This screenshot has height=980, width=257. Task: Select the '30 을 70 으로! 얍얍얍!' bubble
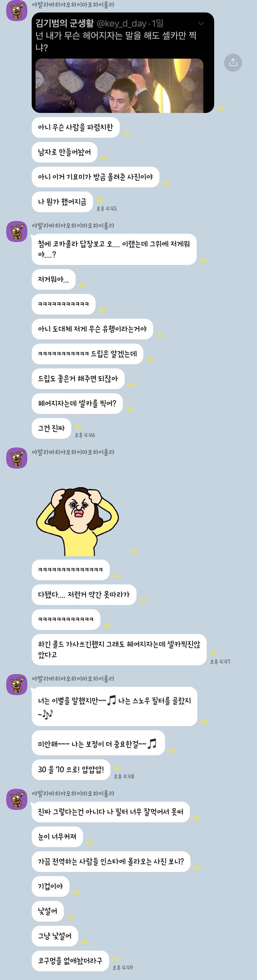click(x=71, y=769)
